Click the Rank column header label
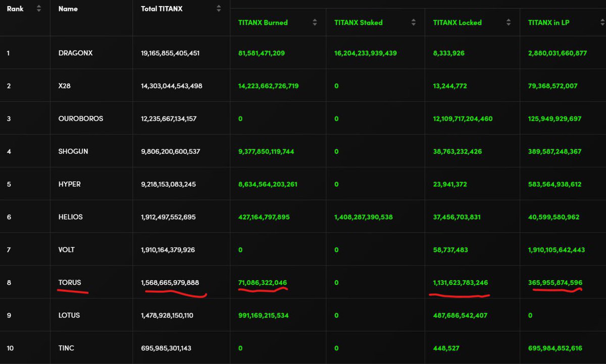Viewport: 606px width, 364px height. [15, 9]
